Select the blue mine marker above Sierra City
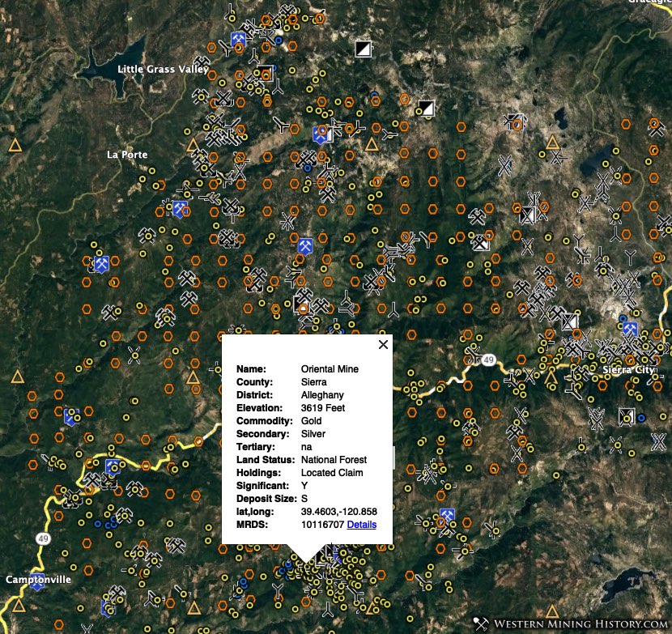 630,330
